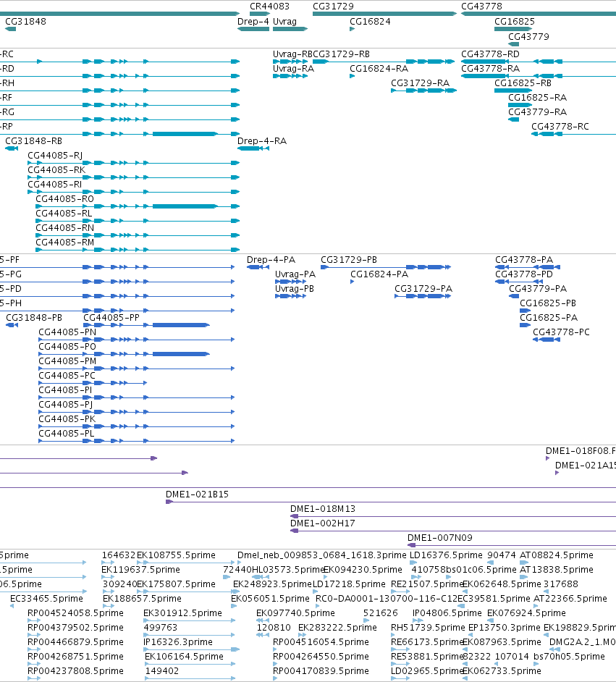Select the CG31729-PB protein label
616x682 pixels.
(349, 260)
